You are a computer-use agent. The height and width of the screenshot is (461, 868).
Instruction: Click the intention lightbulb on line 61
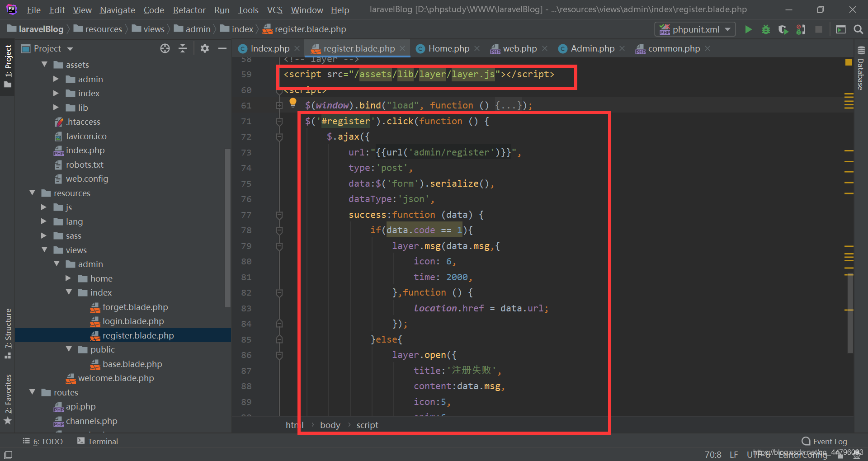pos(293,103)
